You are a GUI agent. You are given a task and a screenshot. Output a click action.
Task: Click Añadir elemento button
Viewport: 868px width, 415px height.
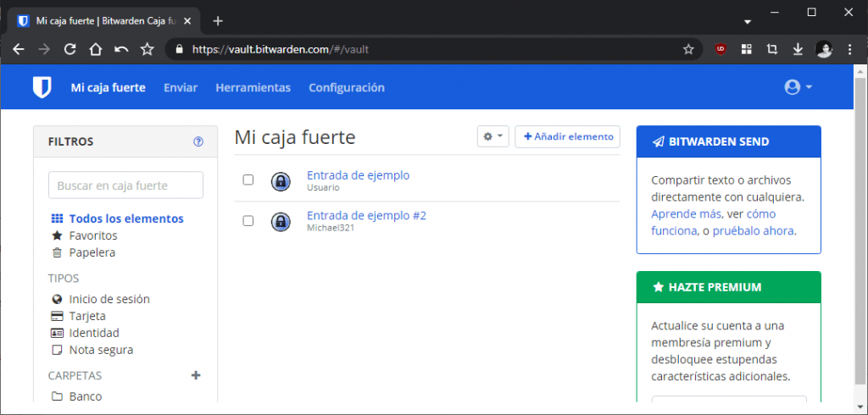pyautogui.click(x=567, y=136)
